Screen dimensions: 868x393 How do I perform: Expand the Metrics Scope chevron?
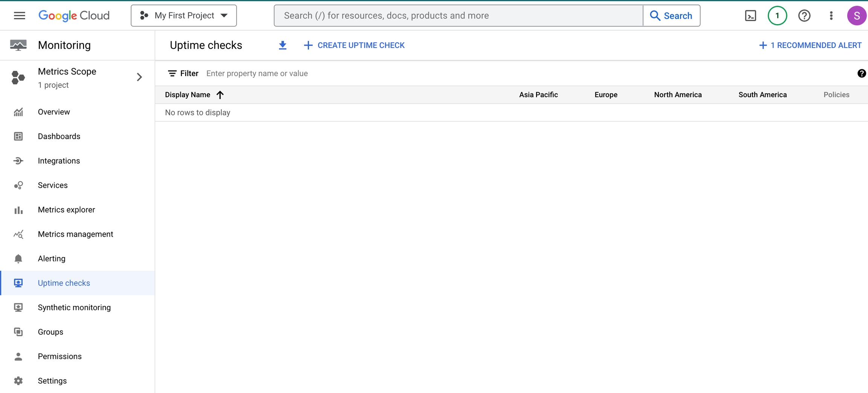(x=139, y=77)
